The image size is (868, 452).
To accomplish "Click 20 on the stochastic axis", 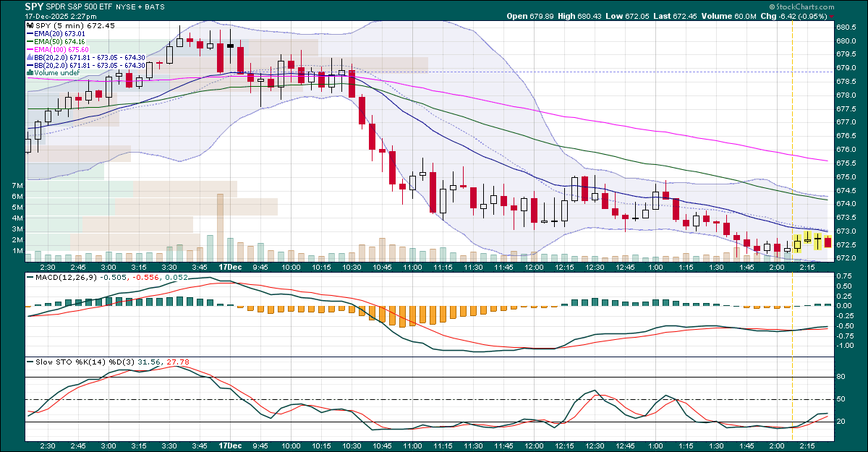I will 841,422.
